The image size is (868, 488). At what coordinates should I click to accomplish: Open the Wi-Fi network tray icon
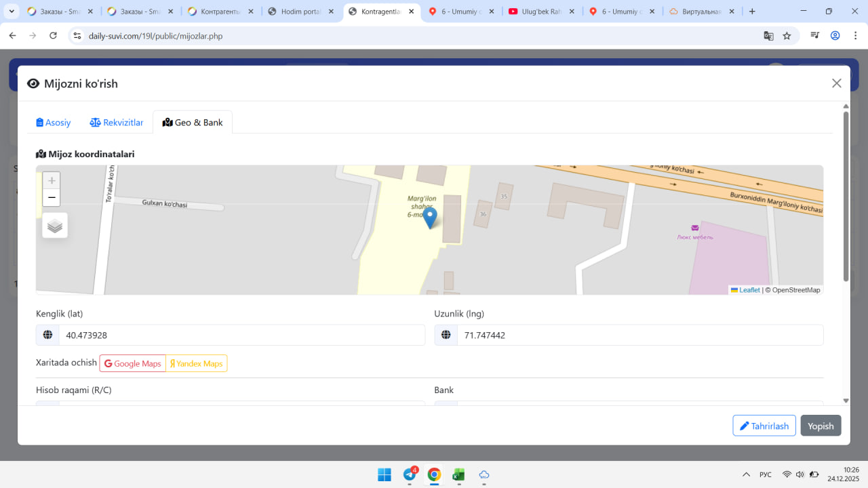pos(787,474)
